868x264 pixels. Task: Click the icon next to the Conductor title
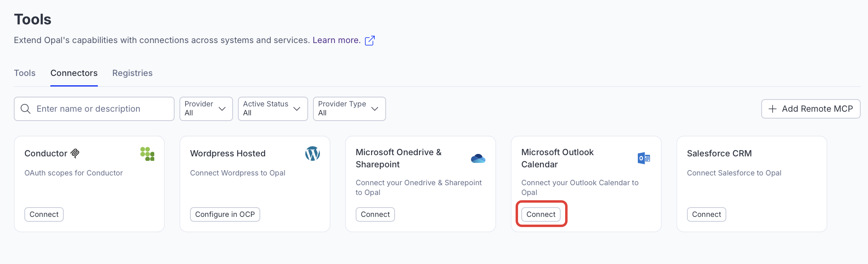click(75, 154)
